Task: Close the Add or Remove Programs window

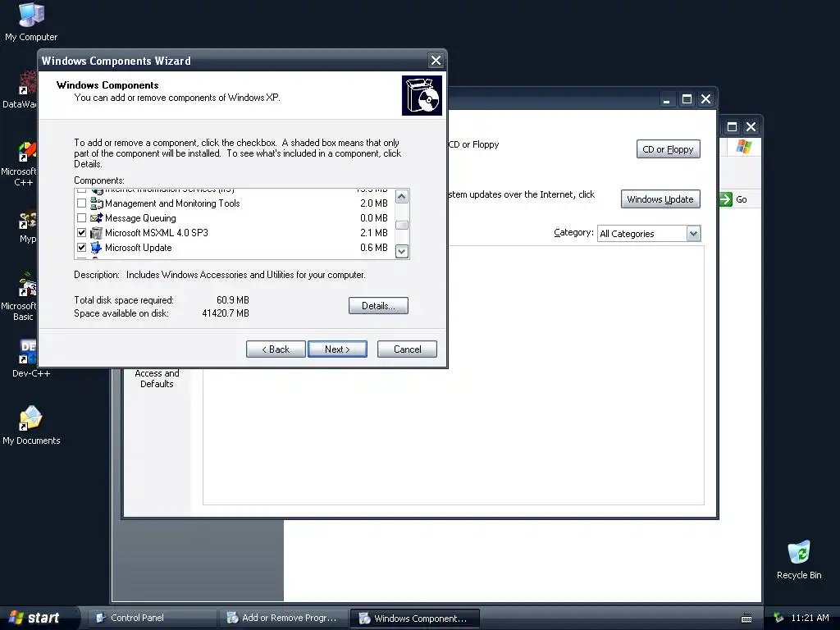Action: point(706,99)
